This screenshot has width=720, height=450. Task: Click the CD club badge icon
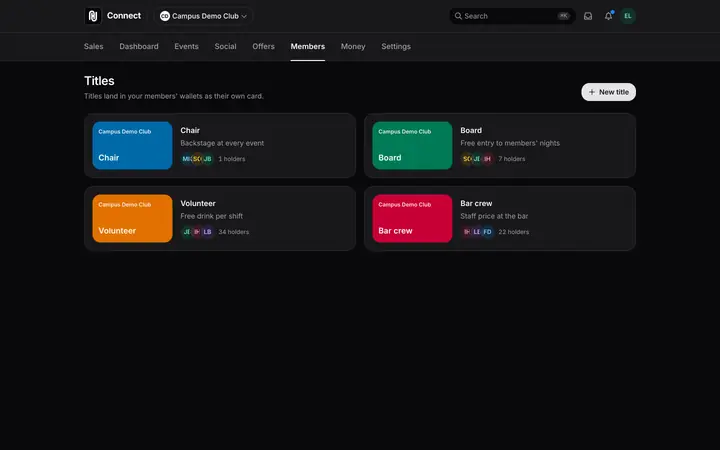click(164, 16)
